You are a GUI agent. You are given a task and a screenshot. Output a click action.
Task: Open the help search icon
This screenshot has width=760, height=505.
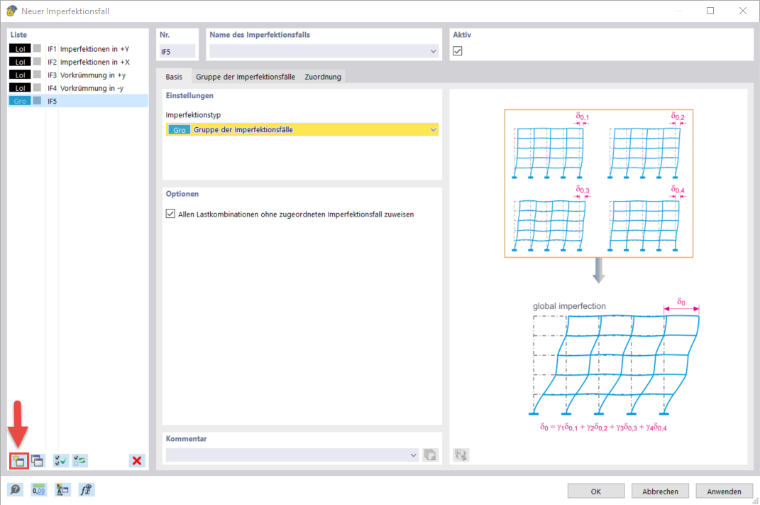click(x=15, y=490)
